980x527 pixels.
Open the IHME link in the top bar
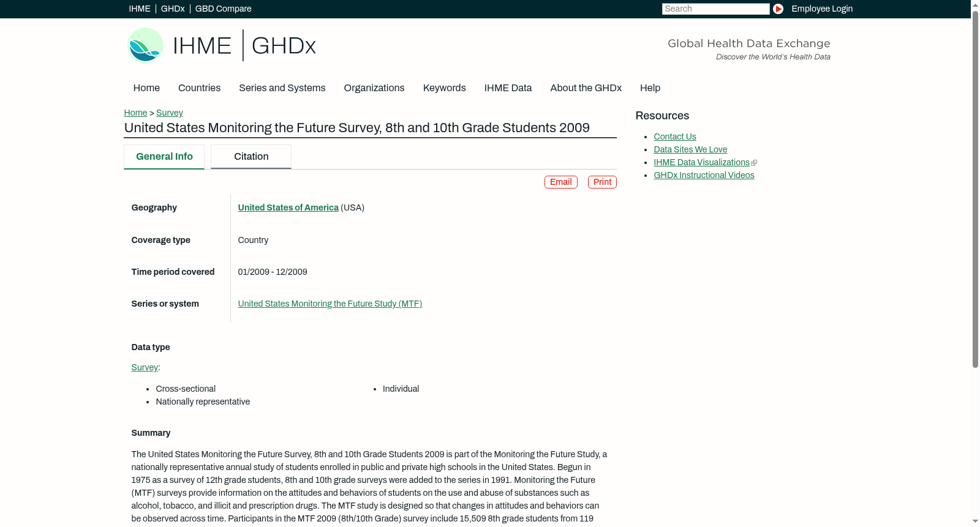point(140,9)
